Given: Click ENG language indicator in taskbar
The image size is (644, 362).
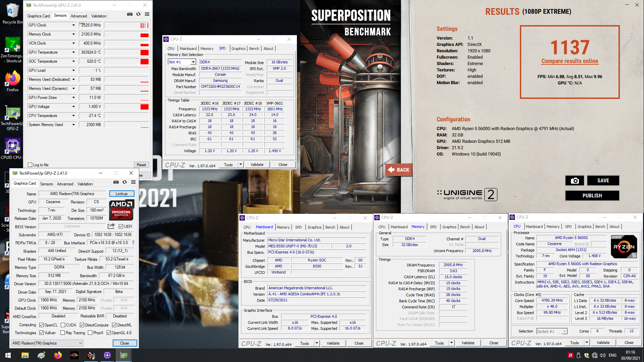Looking at the screenshot, I should [612, 355].
